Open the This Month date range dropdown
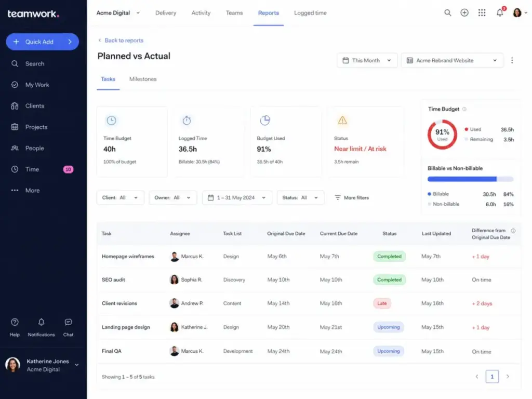This screenshot has width=532, height=399. [367, 60]
